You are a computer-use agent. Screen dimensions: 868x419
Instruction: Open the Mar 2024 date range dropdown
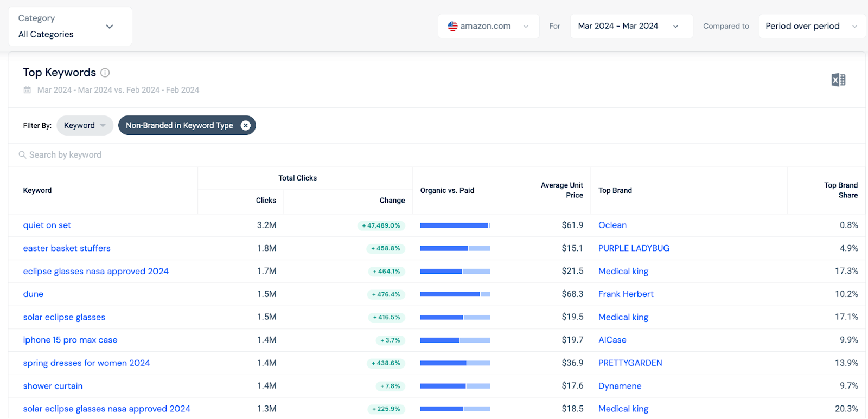click(631, 26)
